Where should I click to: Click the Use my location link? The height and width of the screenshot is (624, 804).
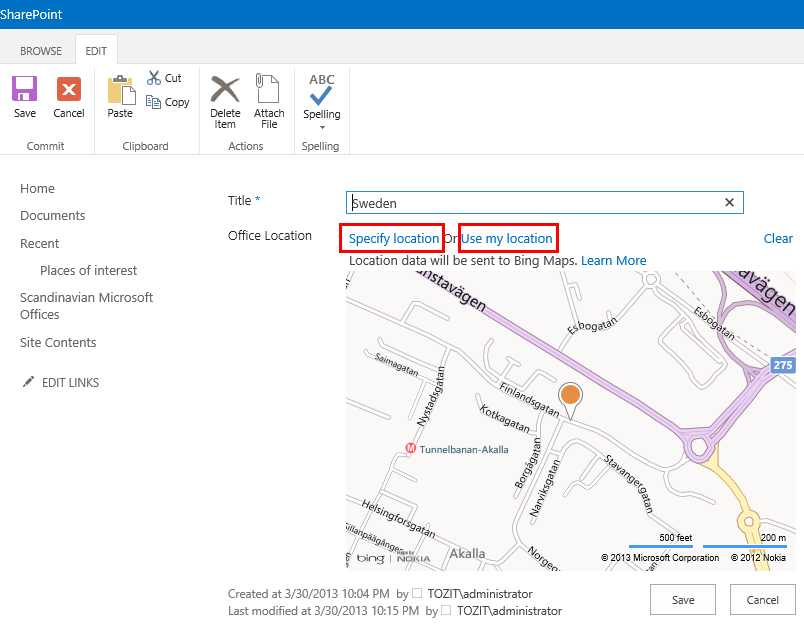(x=507, y=238)
